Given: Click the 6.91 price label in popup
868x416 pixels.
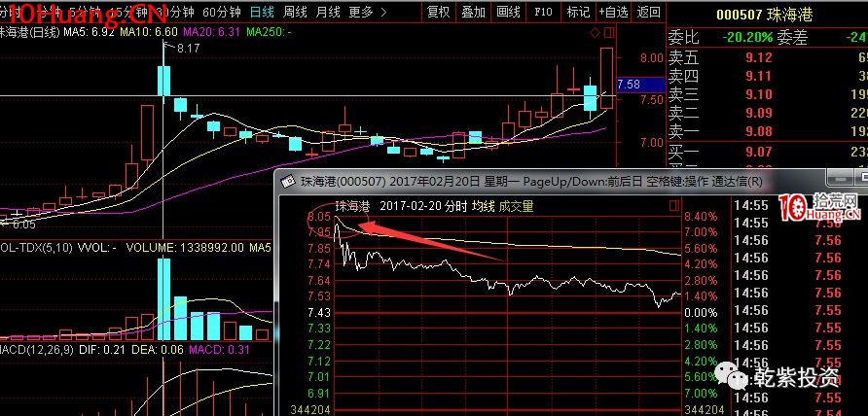Looking at the screenshot, I should (319, 394).
